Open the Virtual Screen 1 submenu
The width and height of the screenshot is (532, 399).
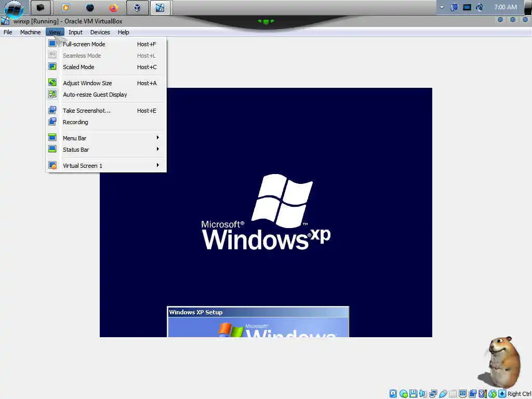[106, 166]
